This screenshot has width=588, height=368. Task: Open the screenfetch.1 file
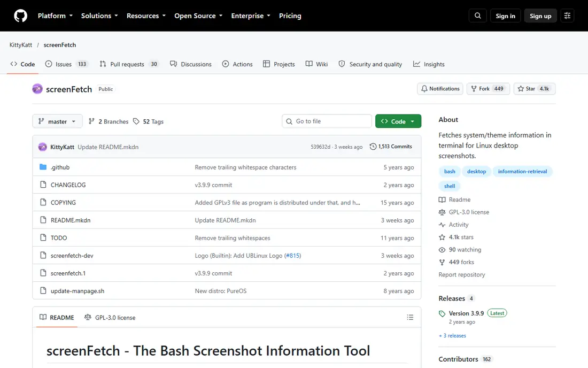click(68, 273)
